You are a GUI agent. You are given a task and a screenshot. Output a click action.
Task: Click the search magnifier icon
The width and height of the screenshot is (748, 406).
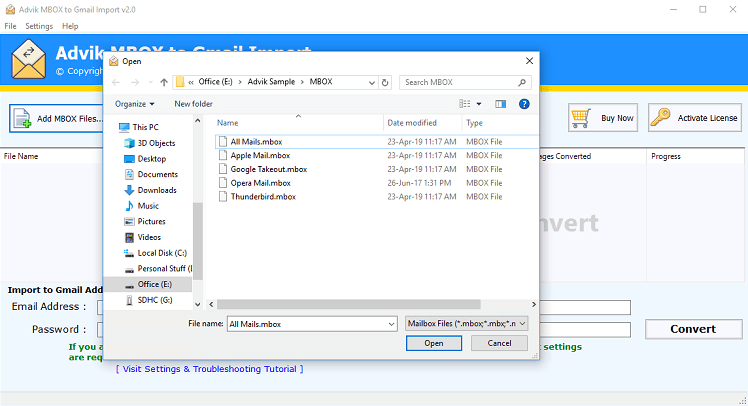point(522,82)
